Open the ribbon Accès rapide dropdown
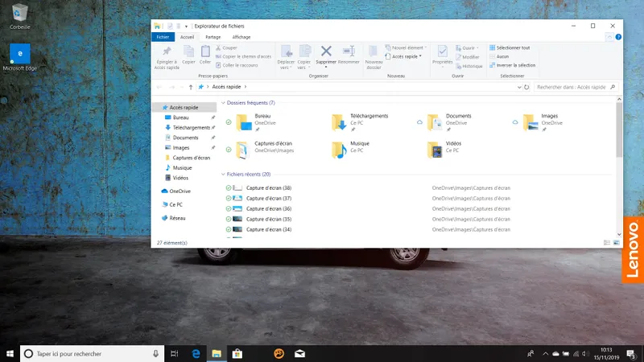This screenshot has width=644, height=362. click(x=403, y=56)
